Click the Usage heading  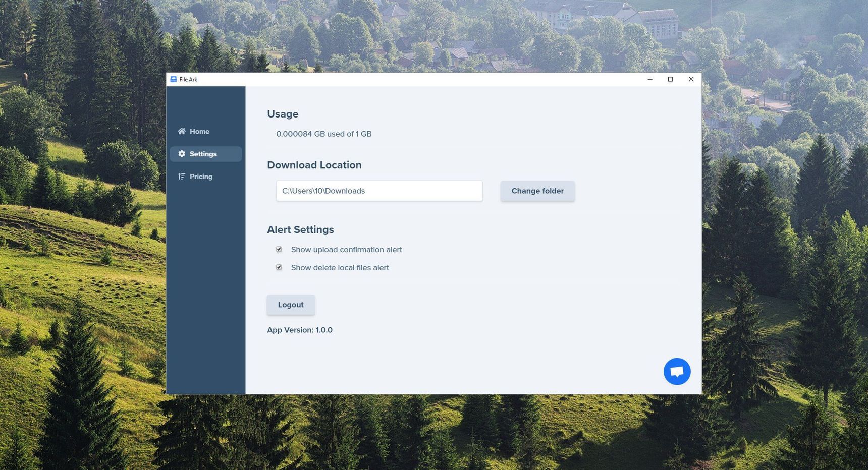click(283, 114)
